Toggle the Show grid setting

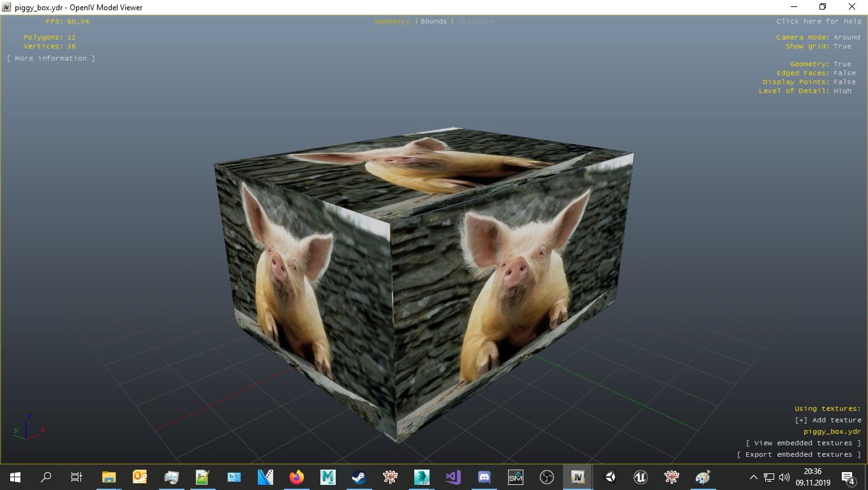click(842, 46)
